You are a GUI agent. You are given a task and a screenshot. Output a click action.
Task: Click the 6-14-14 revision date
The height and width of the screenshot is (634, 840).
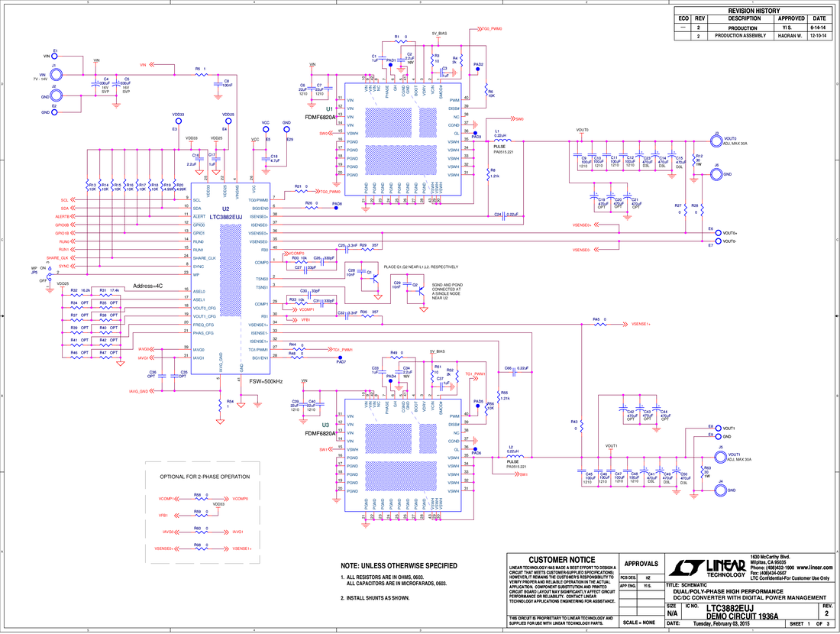(x=818, y=27)
